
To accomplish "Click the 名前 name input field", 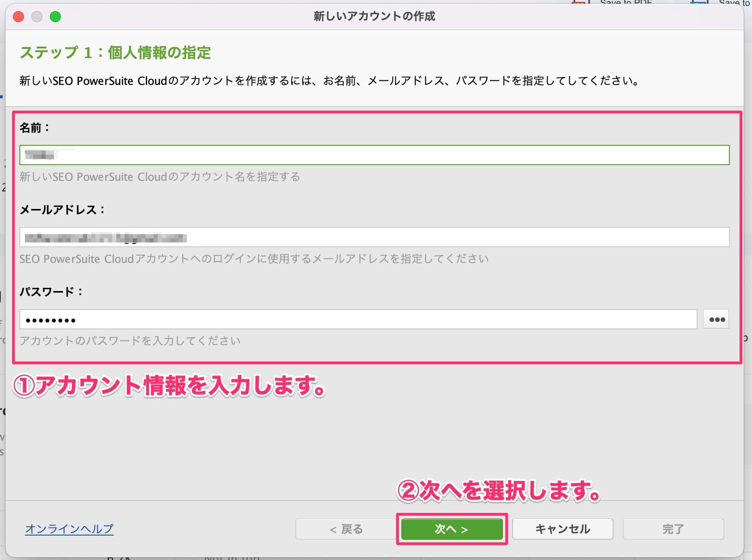I will coord(374,155).
